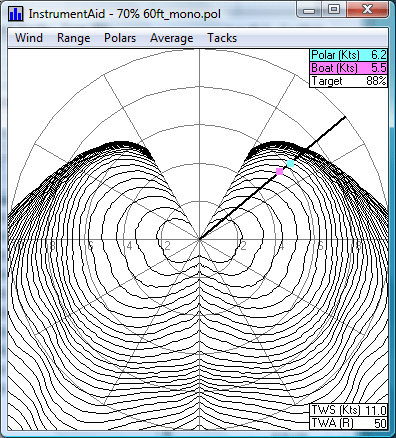
Task: Open the Wind menu
Action: (x=29, y=38)
